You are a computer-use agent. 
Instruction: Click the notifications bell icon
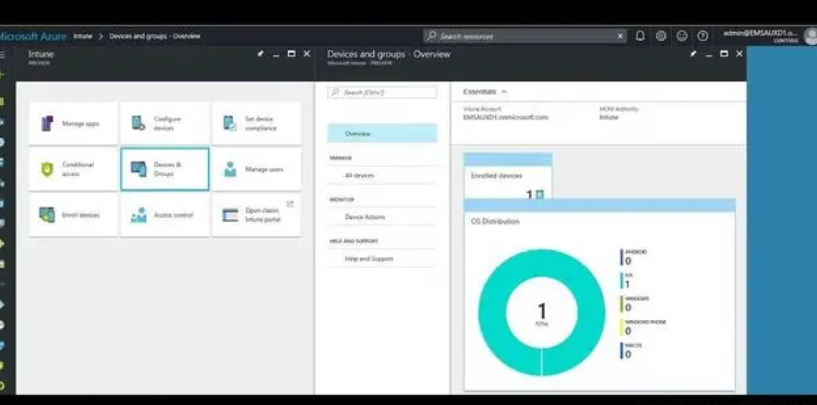tap(640, 36)
